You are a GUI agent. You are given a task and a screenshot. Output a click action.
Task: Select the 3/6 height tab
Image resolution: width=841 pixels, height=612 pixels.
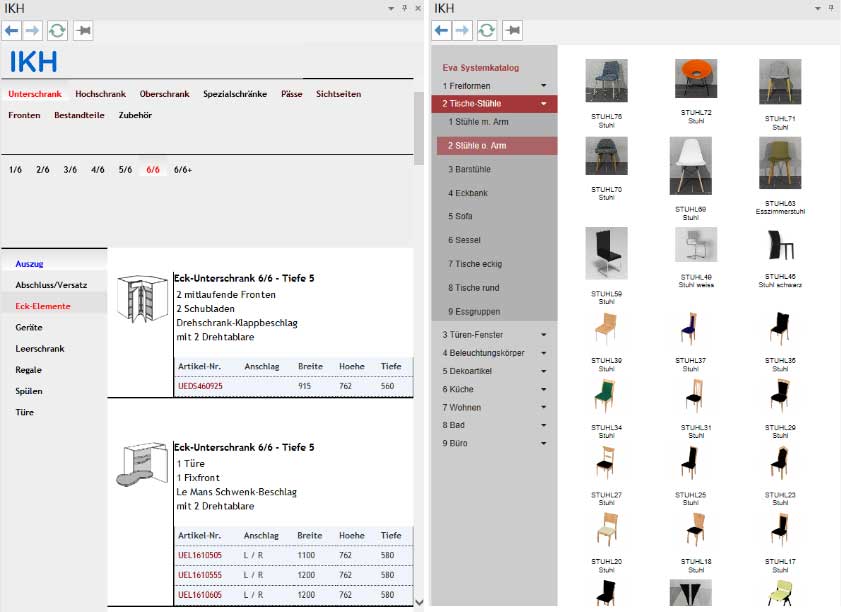[70, 170]
